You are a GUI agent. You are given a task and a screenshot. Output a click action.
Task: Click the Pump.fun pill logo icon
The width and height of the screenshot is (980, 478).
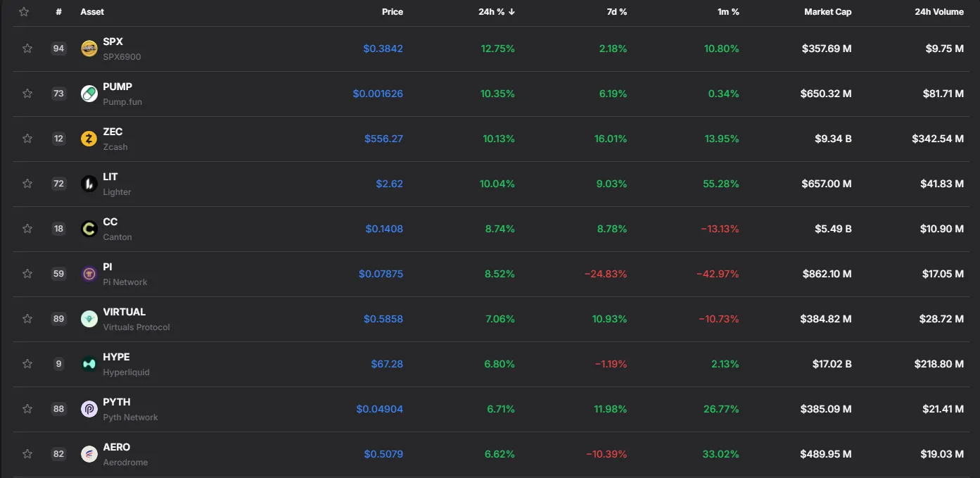tap(89, 94)
